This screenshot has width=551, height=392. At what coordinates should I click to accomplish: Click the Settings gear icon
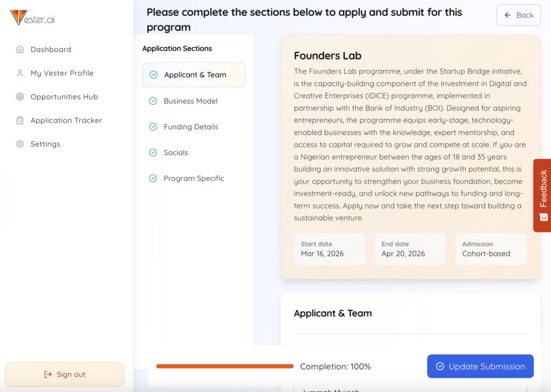click(20, 144)
